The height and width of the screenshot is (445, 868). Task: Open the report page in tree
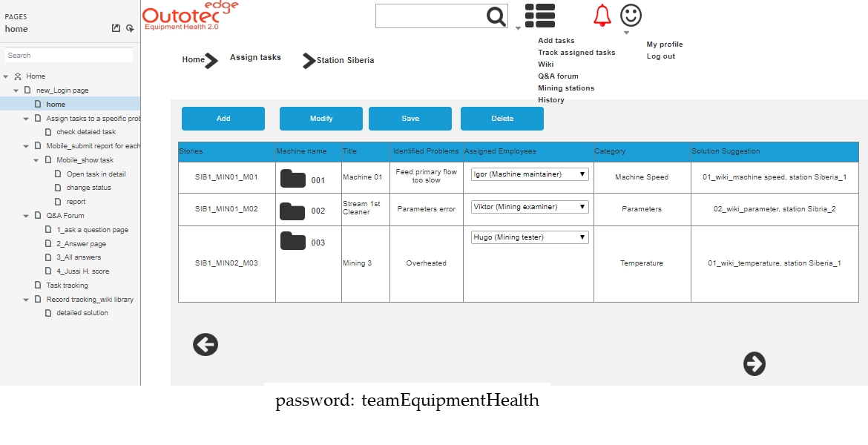[76, 202]
